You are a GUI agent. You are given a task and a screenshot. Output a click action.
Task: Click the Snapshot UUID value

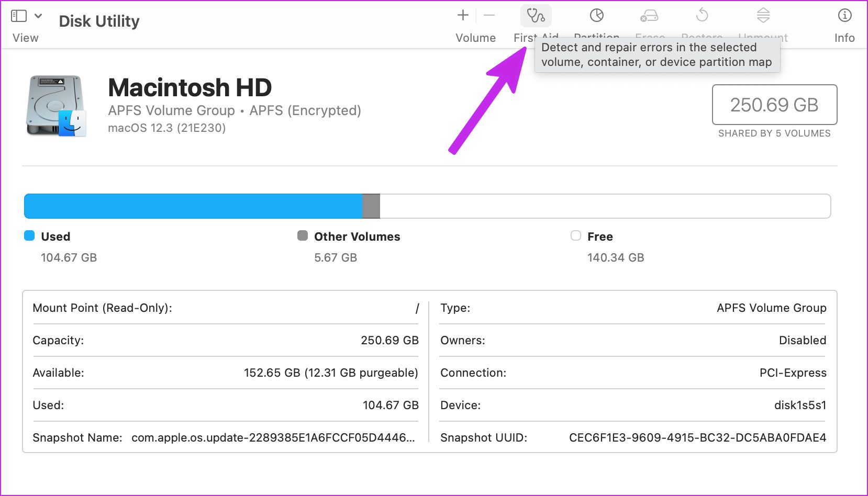(x=698, y=437)
